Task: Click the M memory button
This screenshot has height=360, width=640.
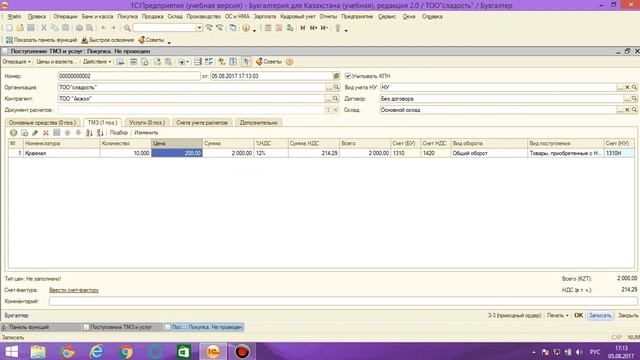Action: [302, 28]
